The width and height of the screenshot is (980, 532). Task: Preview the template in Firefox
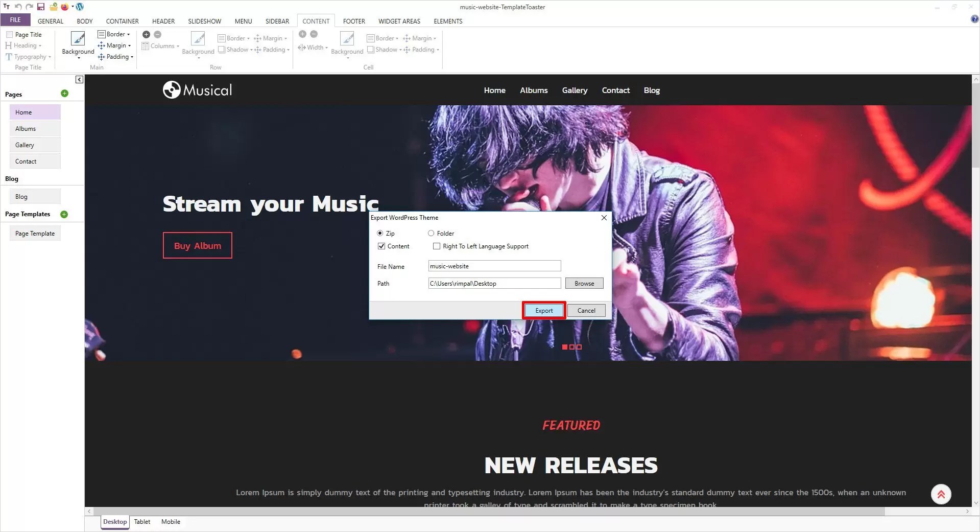[64, 7]
